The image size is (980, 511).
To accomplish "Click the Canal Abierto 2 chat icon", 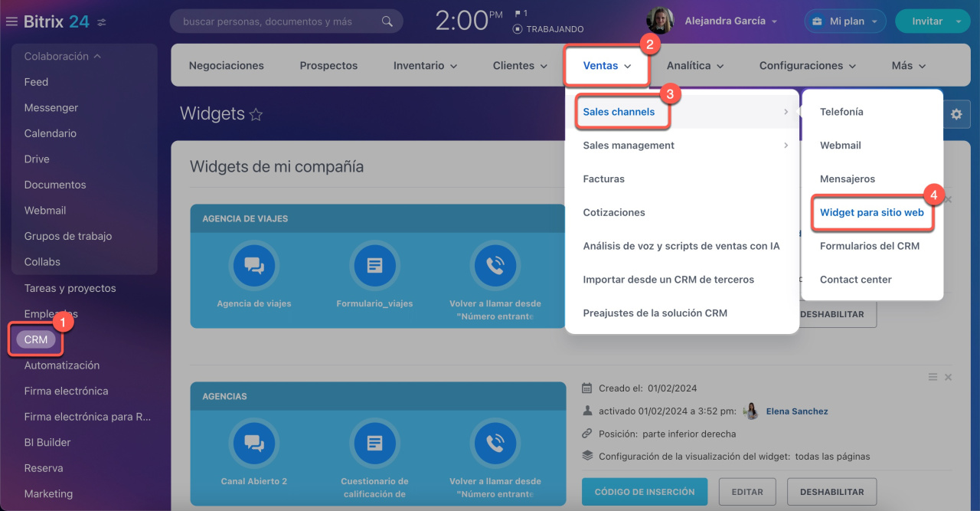I will 254,444.
